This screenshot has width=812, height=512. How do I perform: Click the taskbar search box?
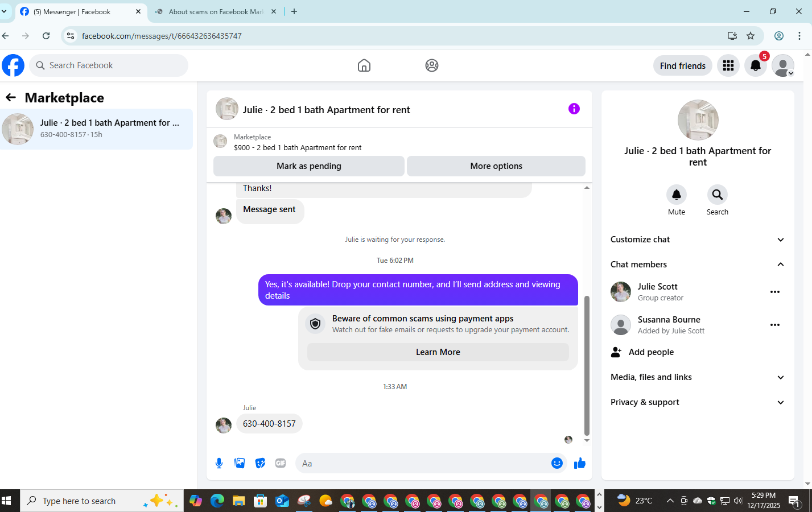point(102,501)
